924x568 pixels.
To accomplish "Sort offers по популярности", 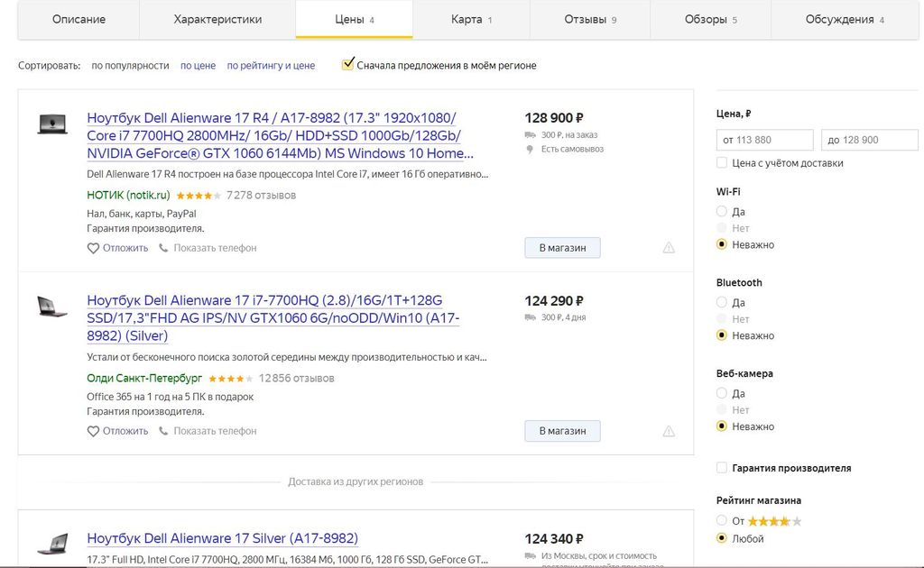I will (x=130, y=65).
